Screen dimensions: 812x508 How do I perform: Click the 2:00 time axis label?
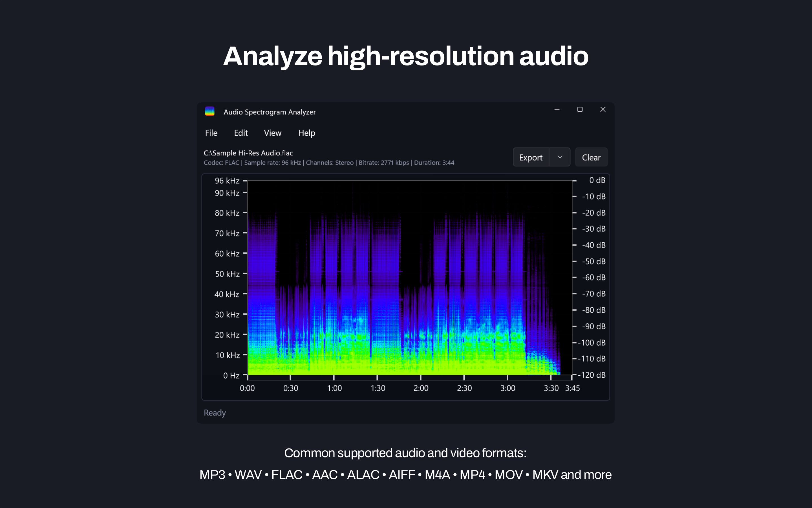(x=421, y=388)
